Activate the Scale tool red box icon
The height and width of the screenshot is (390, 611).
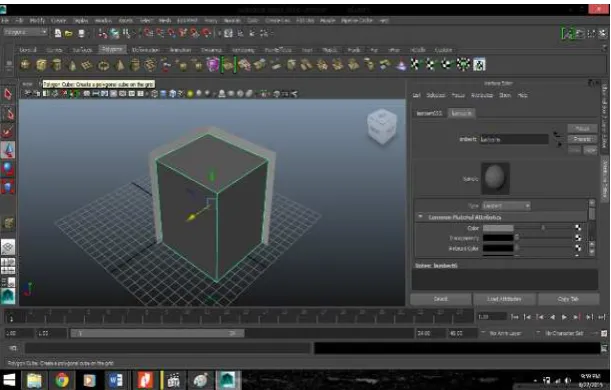click(x=8, y=187)
